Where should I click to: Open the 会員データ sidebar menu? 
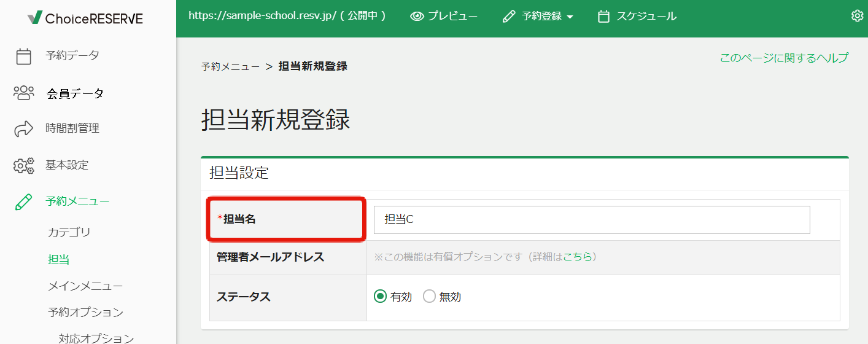74,94
